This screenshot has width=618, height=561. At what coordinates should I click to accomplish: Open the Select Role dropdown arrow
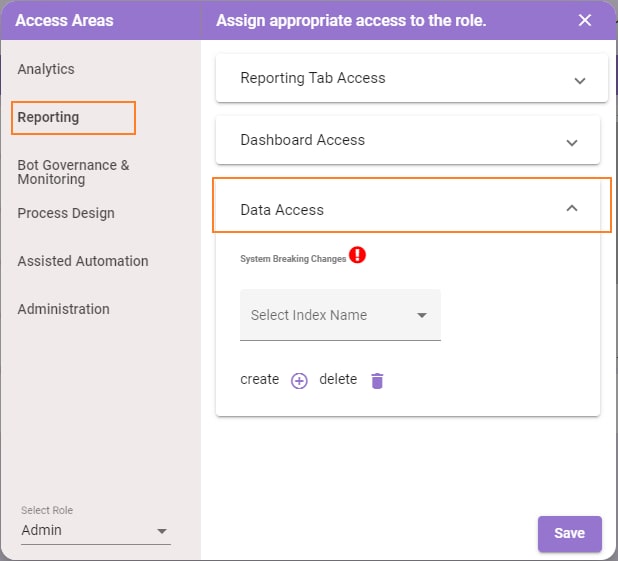[162, 531]
